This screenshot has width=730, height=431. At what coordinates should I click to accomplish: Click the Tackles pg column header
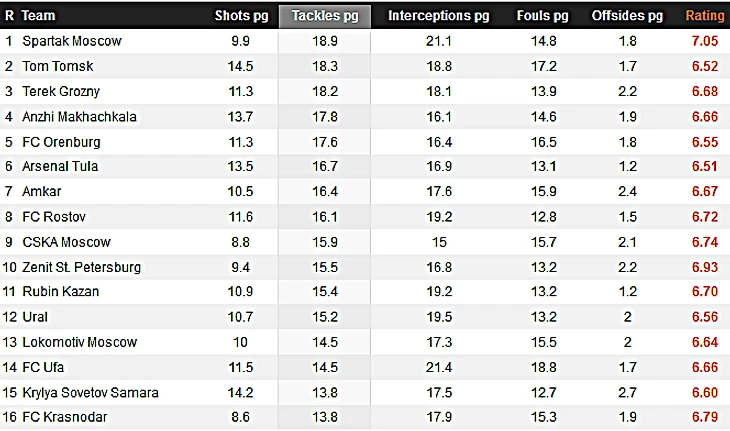pos(325,16)
